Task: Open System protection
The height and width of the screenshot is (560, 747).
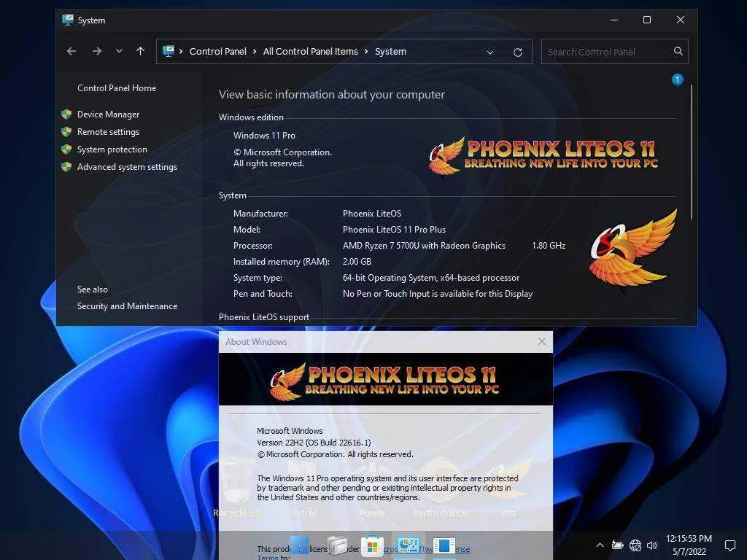Action: pyautogui.click(x=112, y=149)
